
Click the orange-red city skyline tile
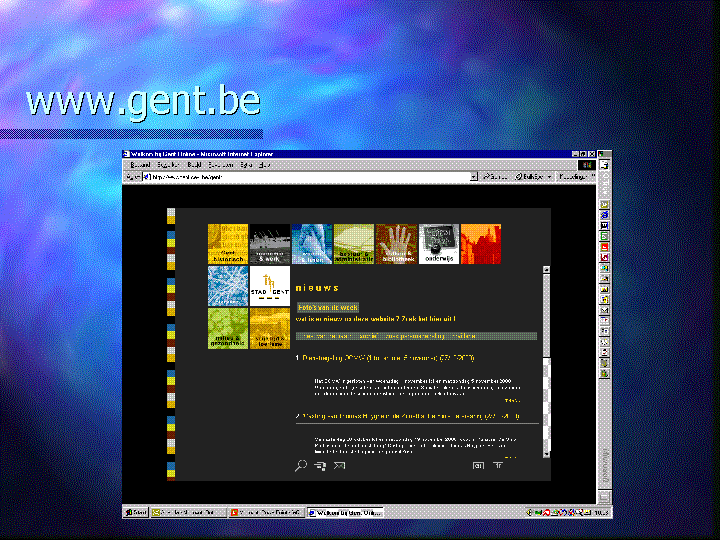481,244
